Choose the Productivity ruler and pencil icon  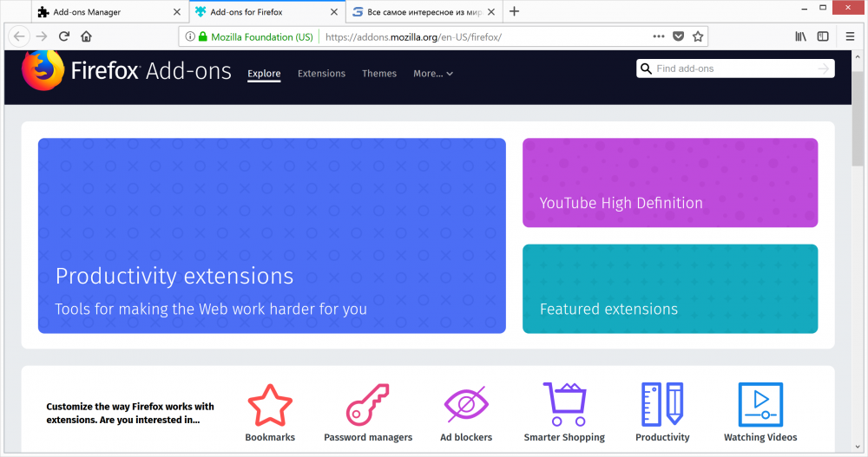pos(662,404)
